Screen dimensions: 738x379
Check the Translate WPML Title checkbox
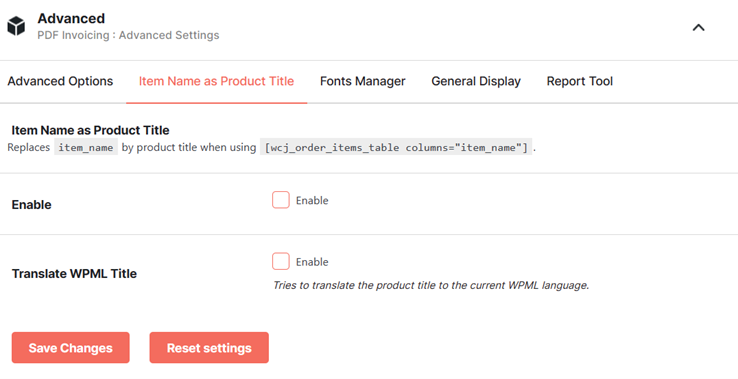[x=281, y=261]
